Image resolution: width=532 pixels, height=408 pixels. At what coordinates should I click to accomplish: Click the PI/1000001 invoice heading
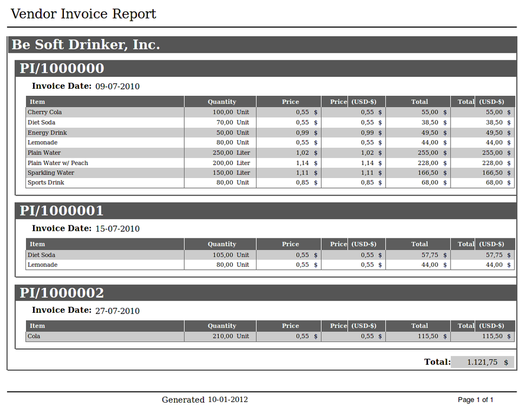pyautogui.click(x=62, y=211)
